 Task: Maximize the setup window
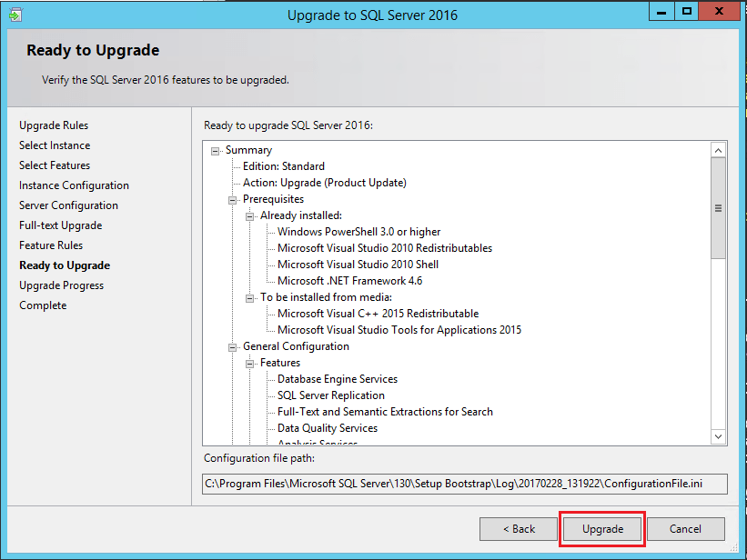(x=687, y=12)
